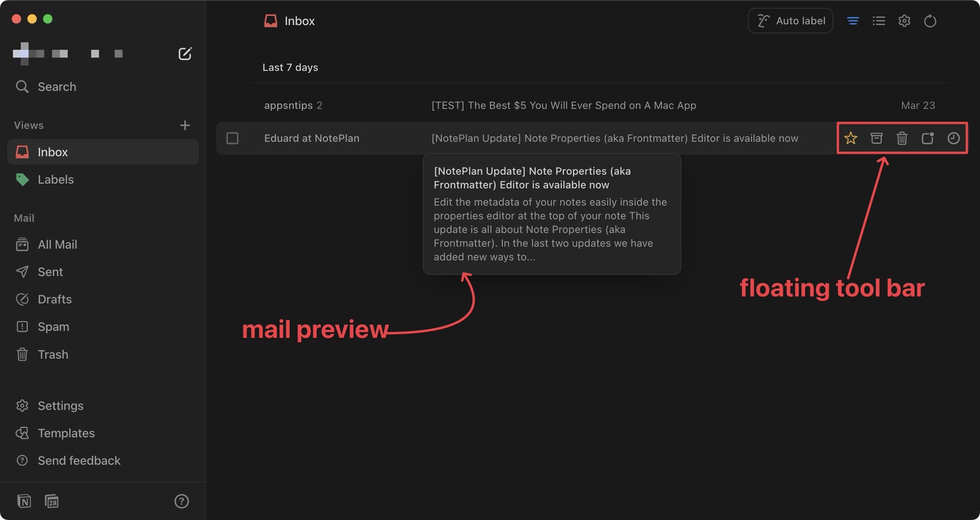980x520 pixels.
Task: Refresh the inbox with the reload icon
Action: 930,21
